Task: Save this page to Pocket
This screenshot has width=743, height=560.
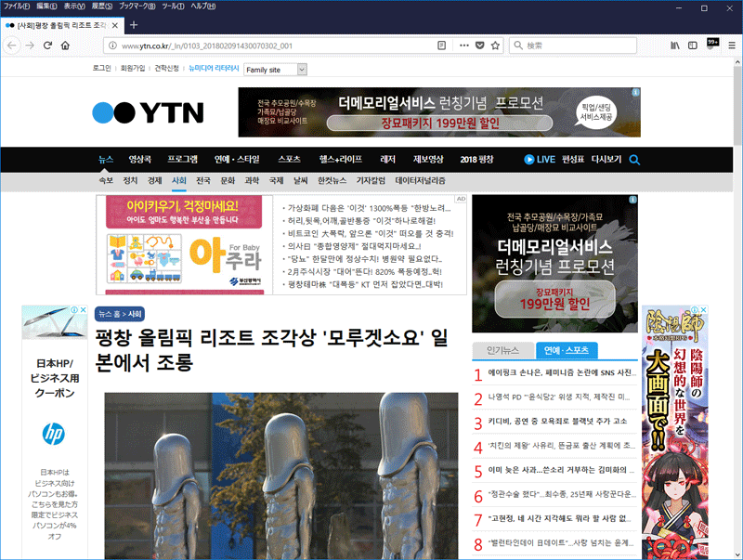Action: (x=479, y=46)
